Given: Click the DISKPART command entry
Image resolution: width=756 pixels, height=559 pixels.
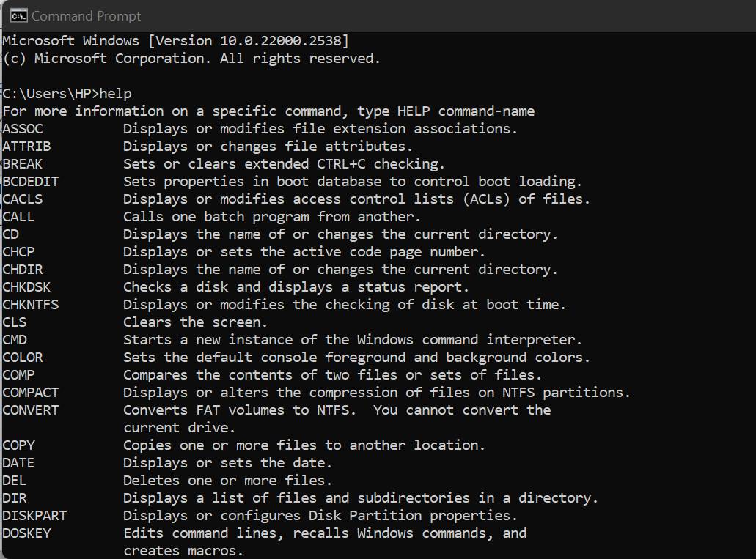Looking at the screenshot, I should (34, 515).
